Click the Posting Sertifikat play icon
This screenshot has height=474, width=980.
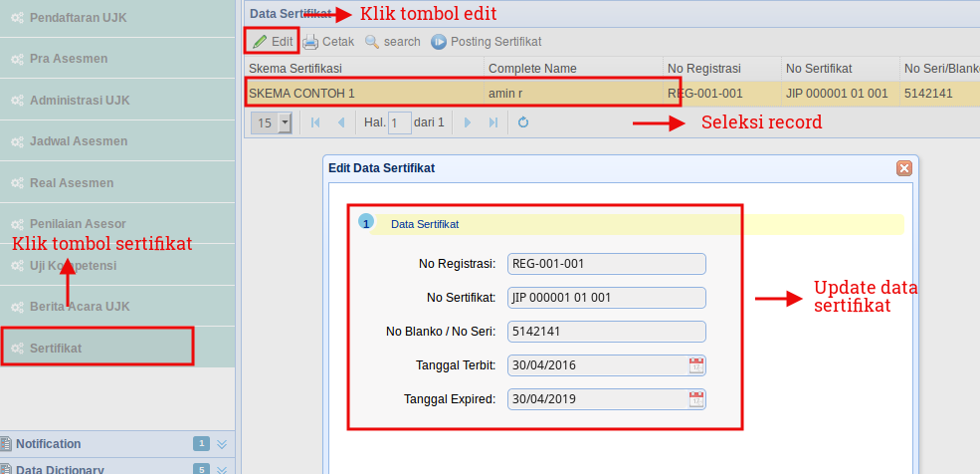439,42
